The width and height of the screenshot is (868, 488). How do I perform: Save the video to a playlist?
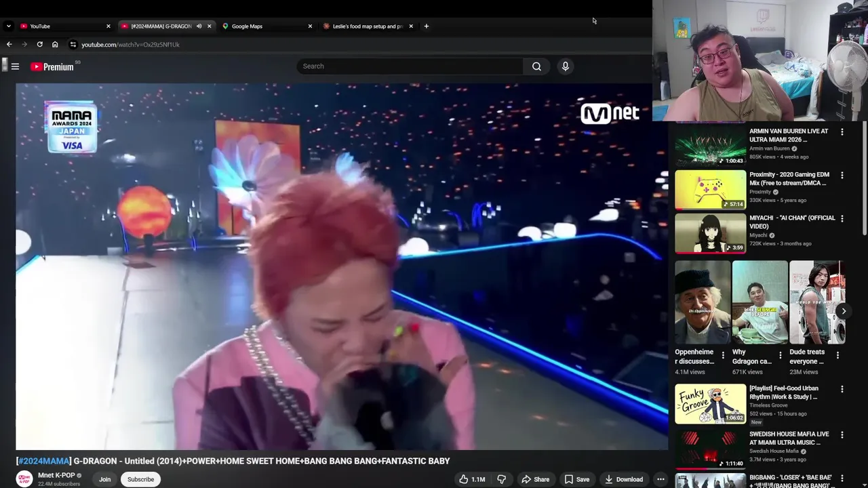point(576,479)
